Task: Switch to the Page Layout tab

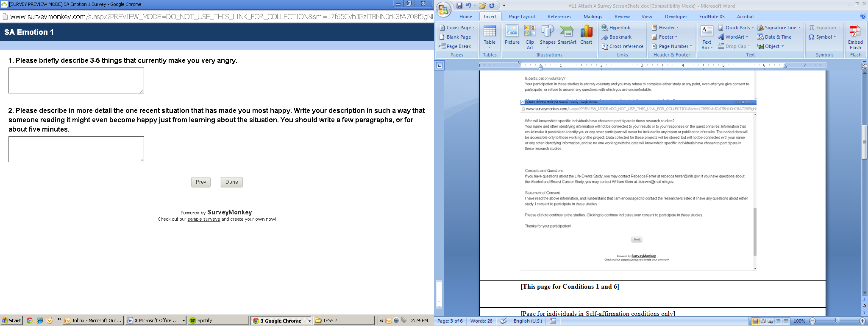Action: [522, 17]
